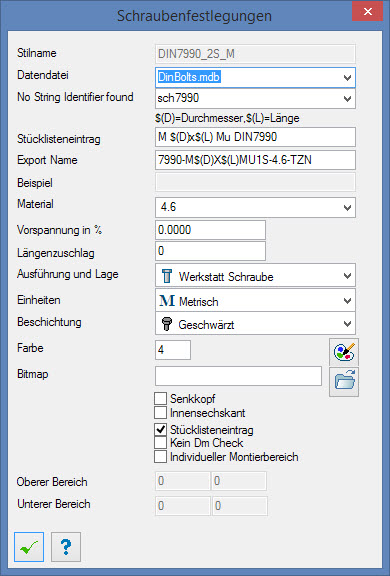Open the Einheiten dropdown showing Metrisch
The height and width of the screenshot is (576, 390).
(347, 301)
